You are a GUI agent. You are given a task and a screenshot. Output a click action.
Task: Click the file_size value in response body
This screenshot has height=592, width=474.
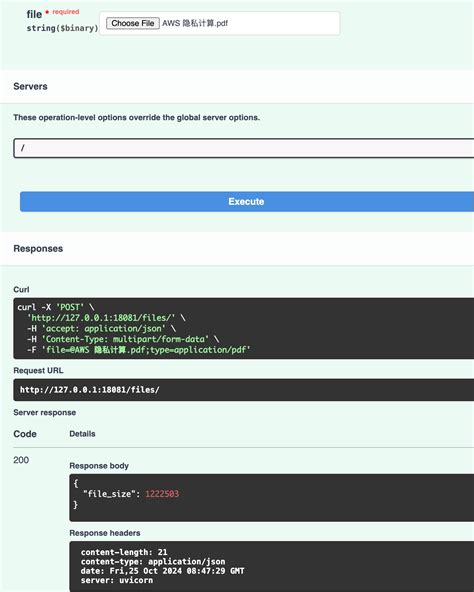[x=162, y=493]
